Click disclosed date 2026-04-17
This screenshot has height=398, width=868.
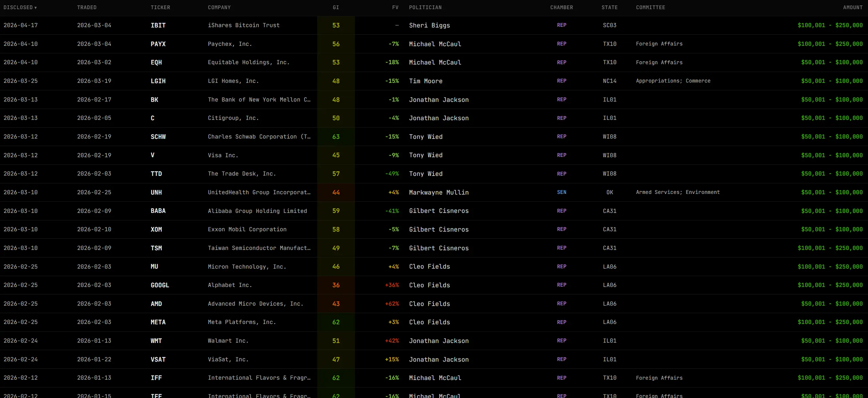coord(21,25)
